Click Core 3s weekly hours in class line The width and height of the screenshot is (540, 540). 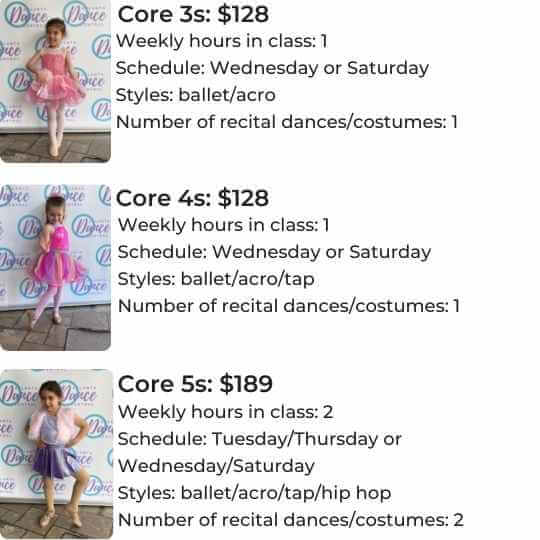pos(222,41)
